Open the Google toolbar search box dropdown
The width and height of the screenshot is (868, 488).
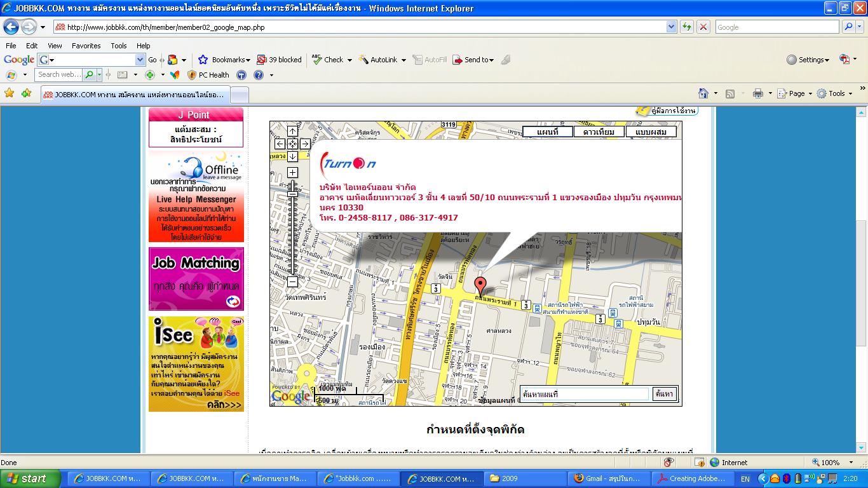click(140, 60)
